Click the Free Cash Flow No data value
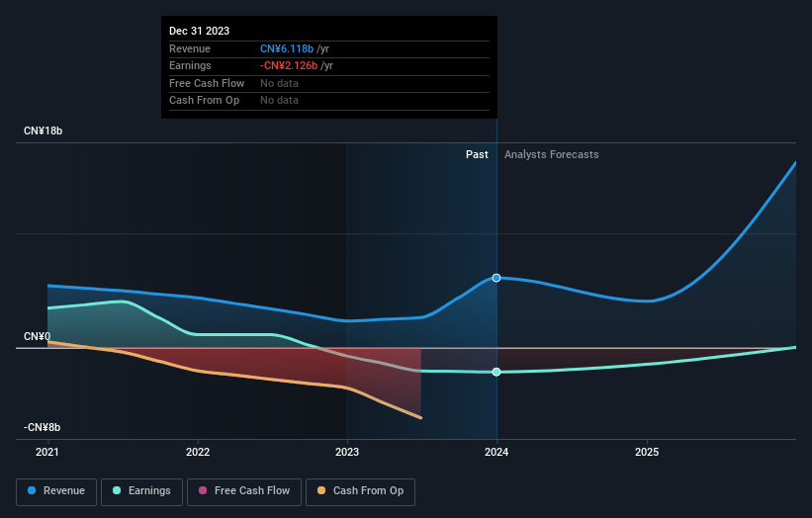The image size is (812, 518). click(x=279, y=83)
